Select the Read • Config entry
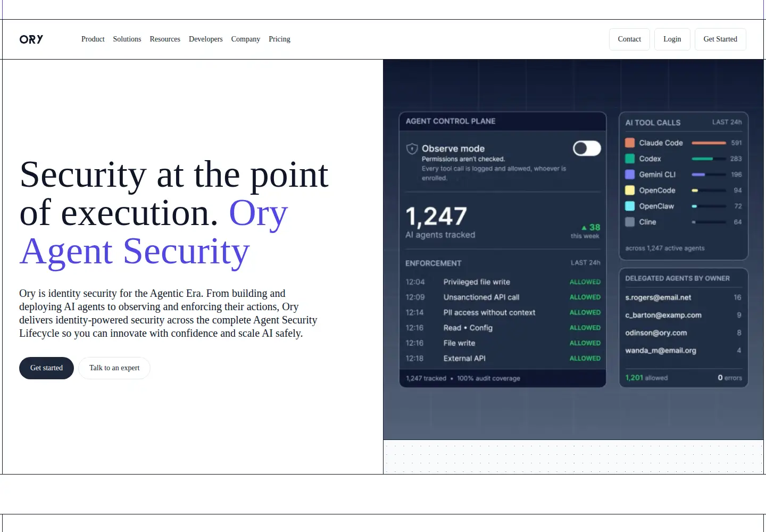The width and height of the screenshot is (766, 532). (x=503, y=328)
